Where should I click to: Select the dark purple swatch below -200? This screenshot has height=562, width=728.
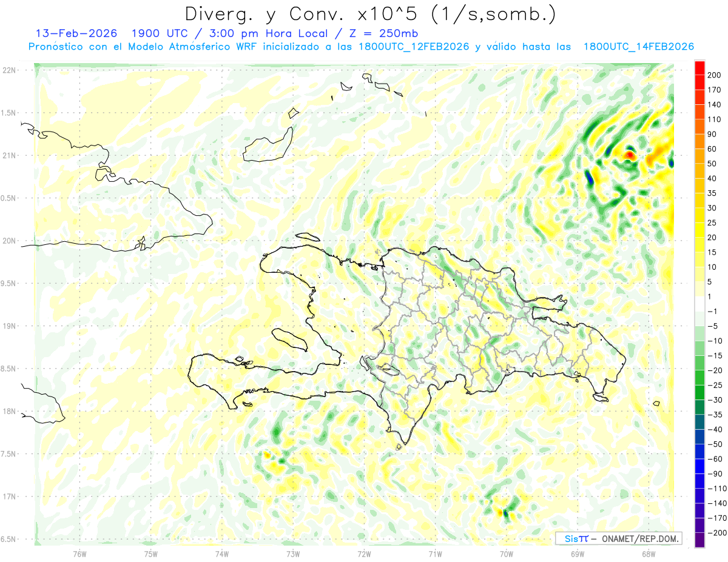pyautogui.click(x=699, y=540)
